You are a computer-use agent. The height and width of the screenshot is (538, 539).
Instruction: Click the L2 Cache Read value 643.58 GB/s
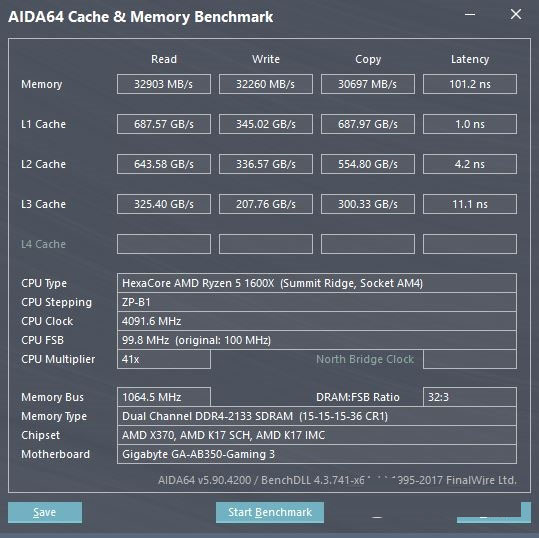pos(164,164)
